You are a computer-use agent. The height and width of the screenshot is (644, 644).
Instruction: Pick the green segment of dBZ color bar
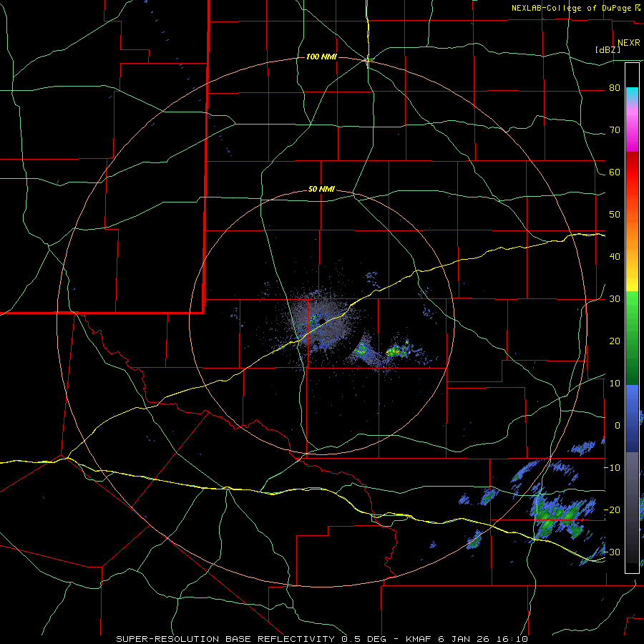(x=632, y=338)
